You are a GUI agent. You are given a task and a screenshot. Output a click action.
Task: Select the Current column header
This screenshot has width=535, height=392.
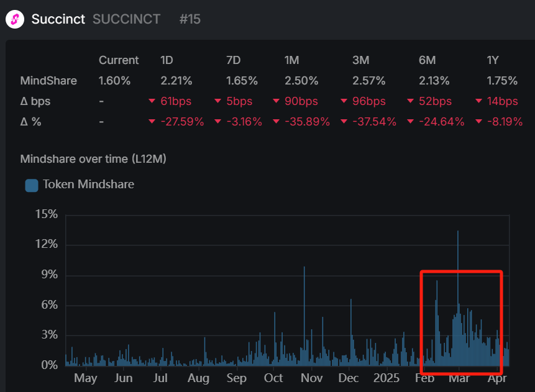(x=119, y=60)
